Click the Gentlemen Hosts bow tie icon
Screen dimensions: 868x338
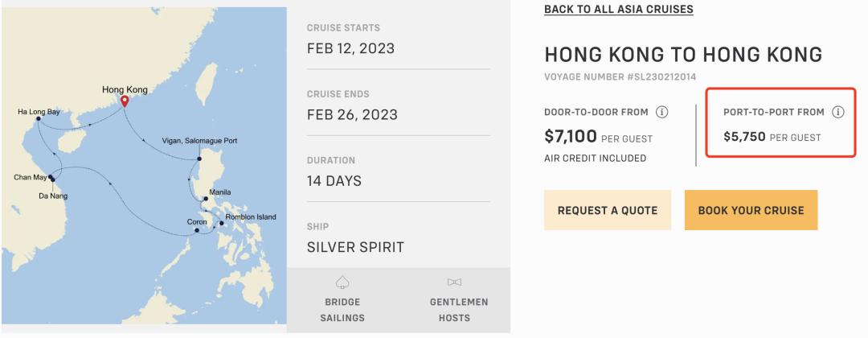pyautogui.click(x=454, y=282)
